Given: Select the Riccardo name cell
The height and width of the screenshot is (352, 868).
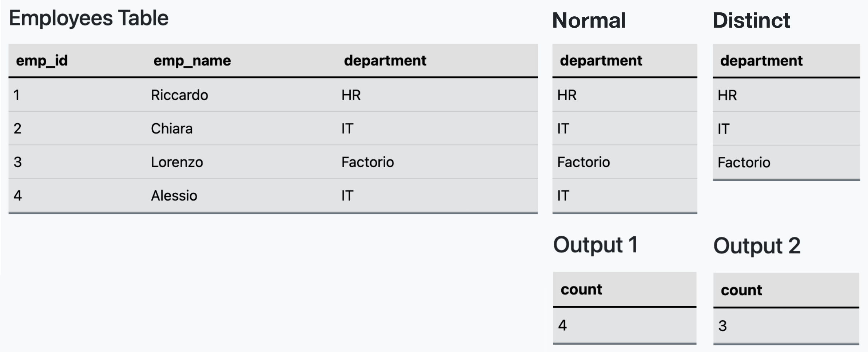Looking at the screenshot, I should point(179,95).
